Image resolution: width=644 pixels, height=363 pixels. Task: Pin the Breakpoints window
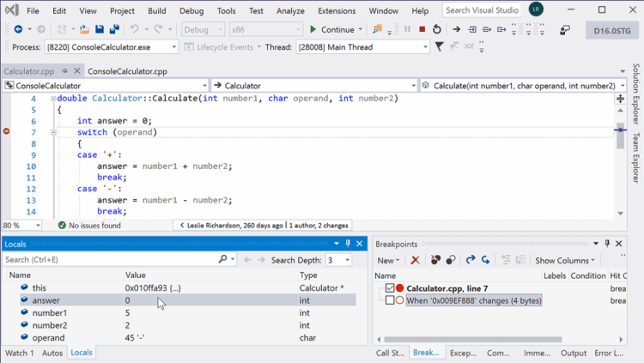tap(607, 244)
